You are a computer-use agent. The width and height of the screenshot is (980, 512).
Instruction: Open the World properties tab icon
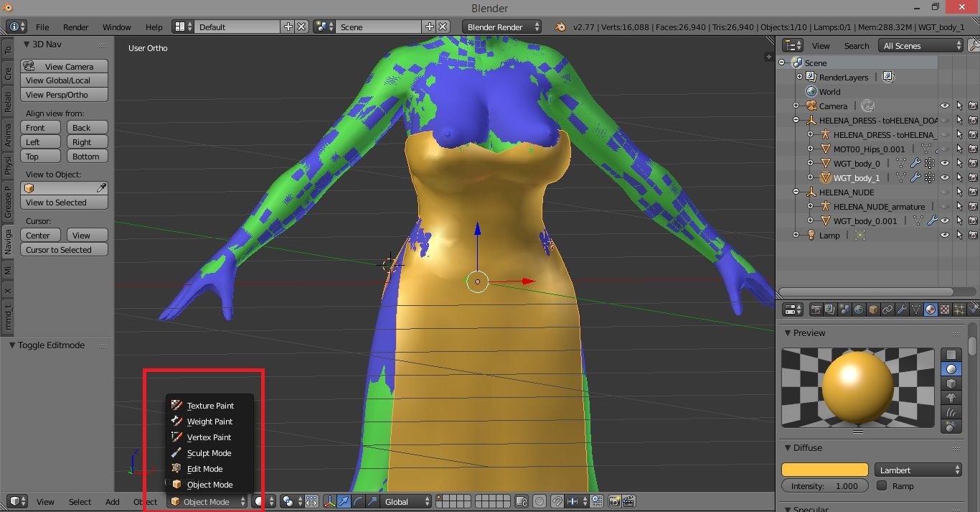(x=859, y=309)
